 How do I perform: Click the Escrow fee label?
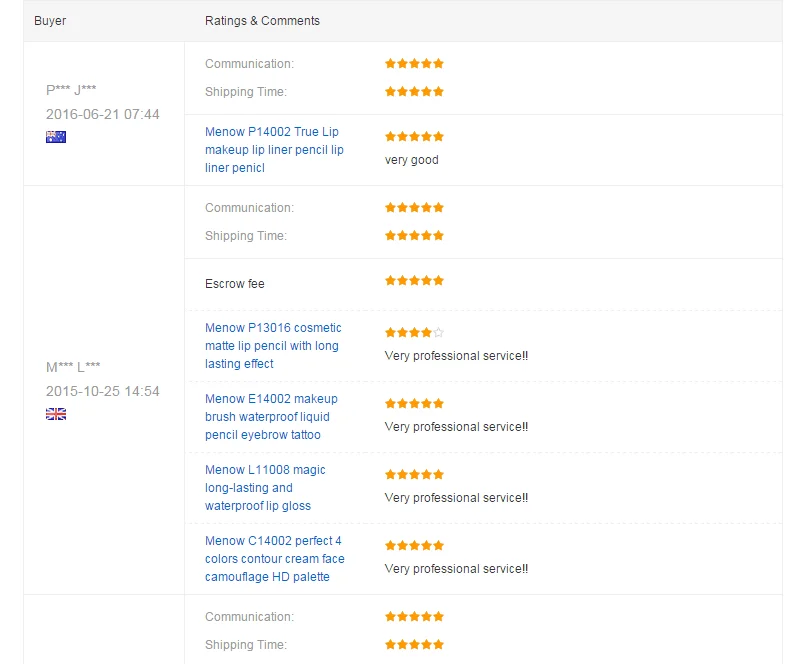pos(235,284)
